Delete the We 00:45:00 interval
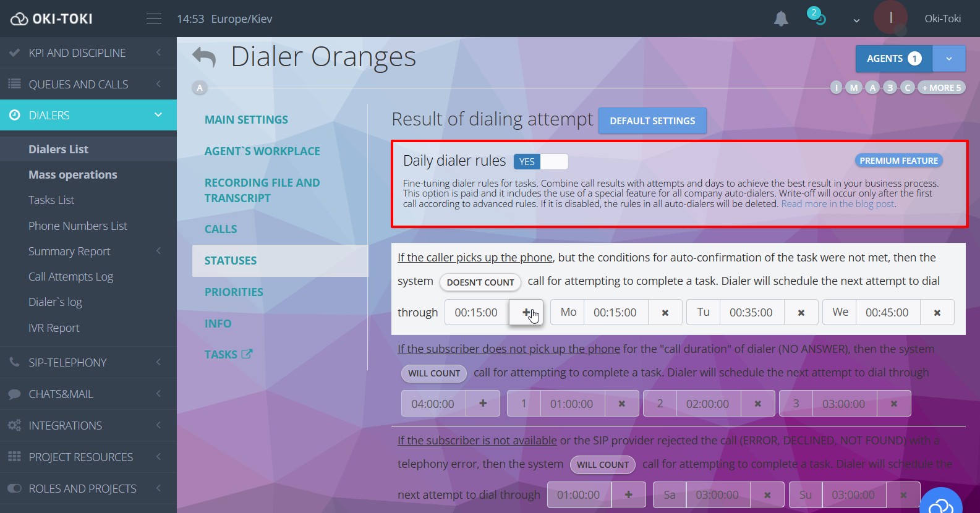 click(x=937, y=313)
